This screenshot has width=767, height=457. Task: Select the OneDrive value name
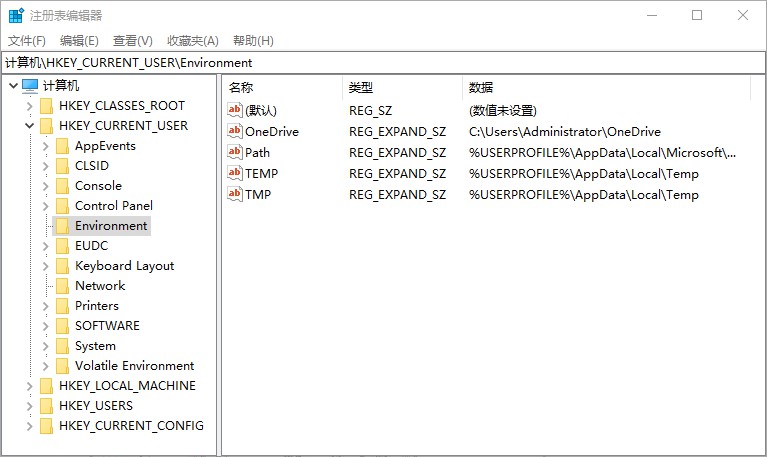coord(272,132)
